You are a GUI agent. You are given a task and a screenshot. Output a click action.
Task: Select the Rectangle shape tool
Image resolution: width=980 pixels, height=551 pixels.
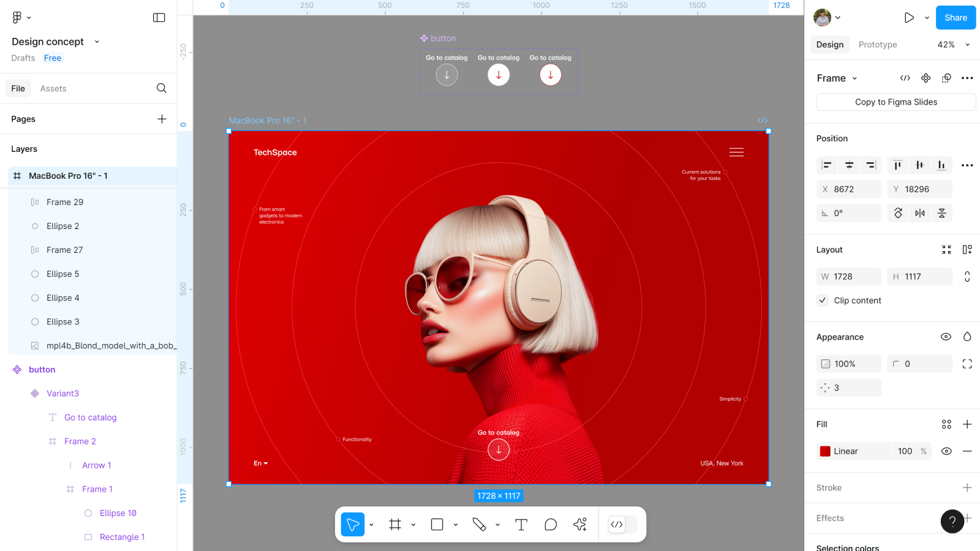[437, 525]
